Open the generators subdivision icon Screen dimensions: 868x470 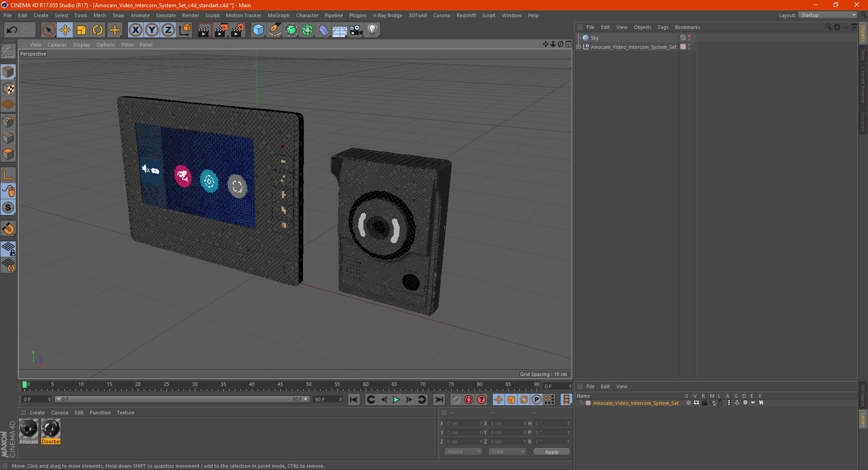click(291, 30)
